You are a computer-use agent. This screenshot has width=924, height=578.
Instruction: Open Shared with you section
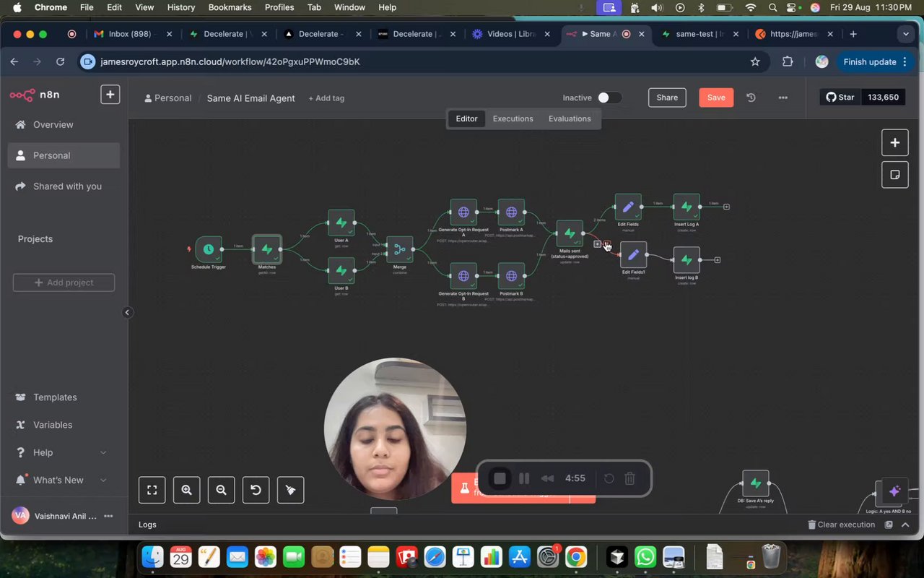[x=64, y=186]
